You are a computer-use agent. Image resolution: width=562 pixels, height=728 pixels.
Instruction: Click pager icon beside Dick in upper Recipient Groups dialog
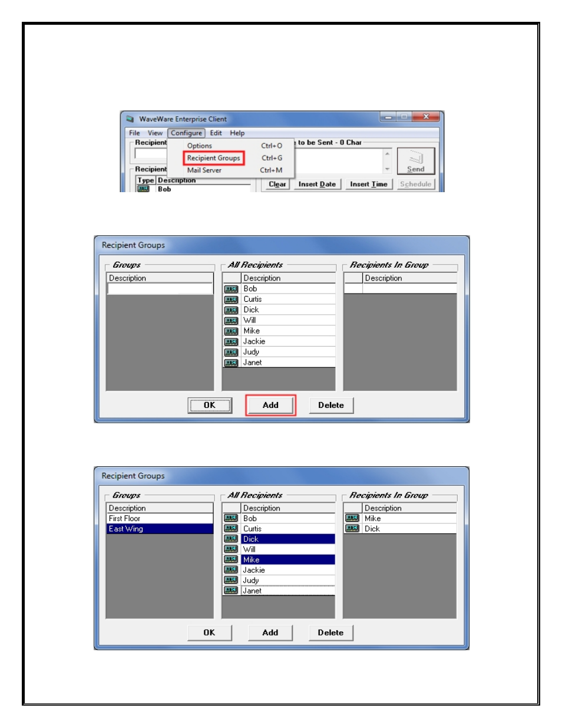click(x=231, y=310)
